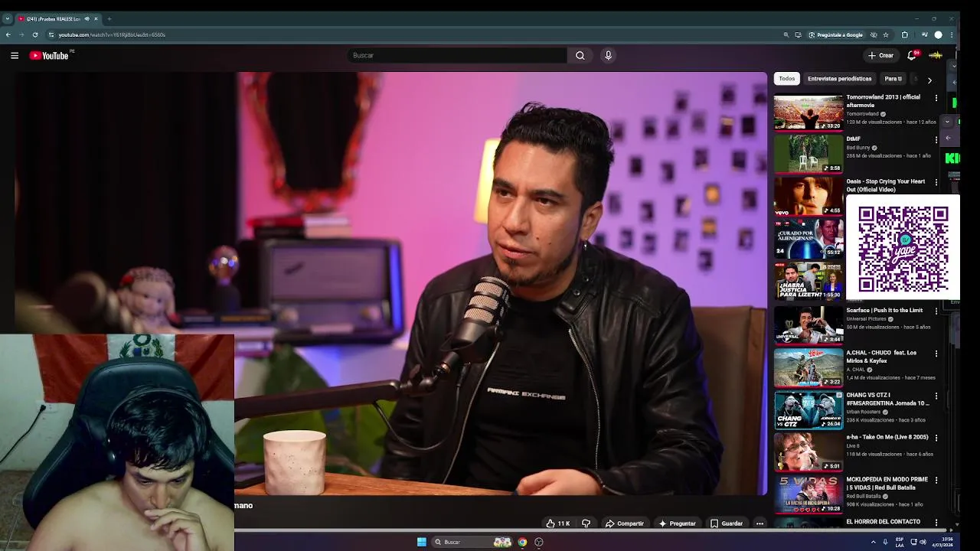Open the CHANG VS CTZ thumbnail
Image resolution: width=980 pixels, height=551 pixels.
[x=808, y=409]
